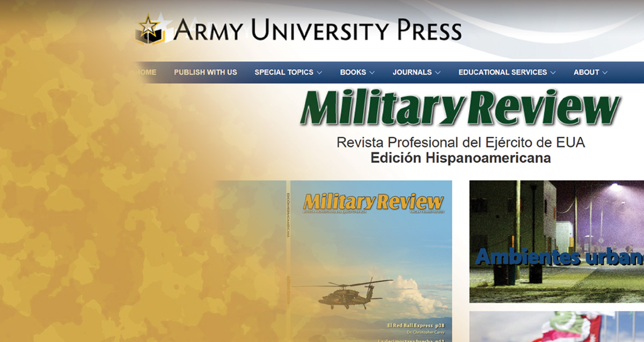Open the Books menu

pyautogui.click(x=353, y=72)
